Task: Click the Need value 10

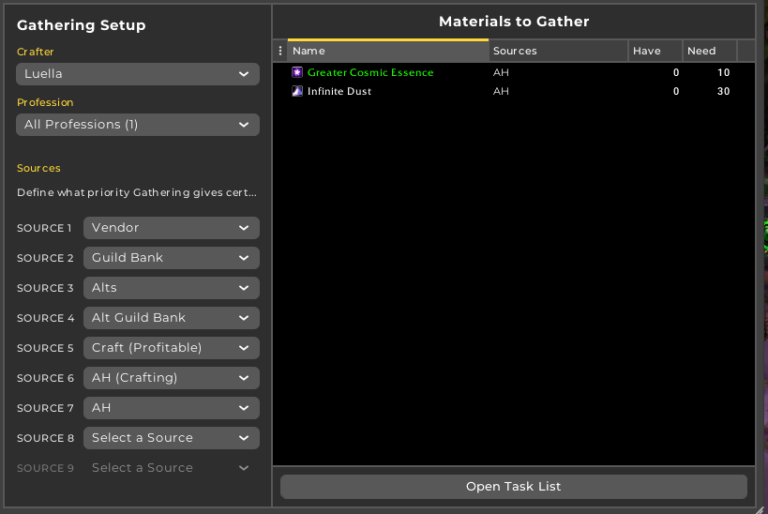Action: [723, 73]
